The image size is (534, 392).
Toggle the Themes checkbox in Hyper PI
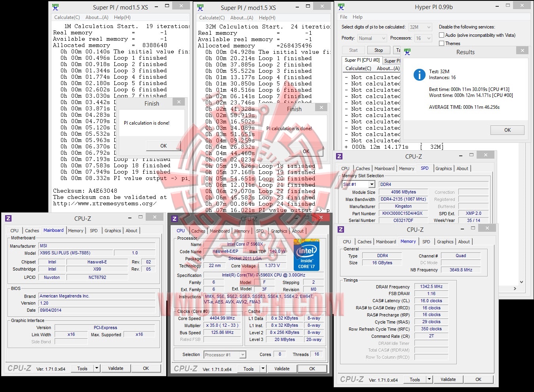[x=441, y=44]
